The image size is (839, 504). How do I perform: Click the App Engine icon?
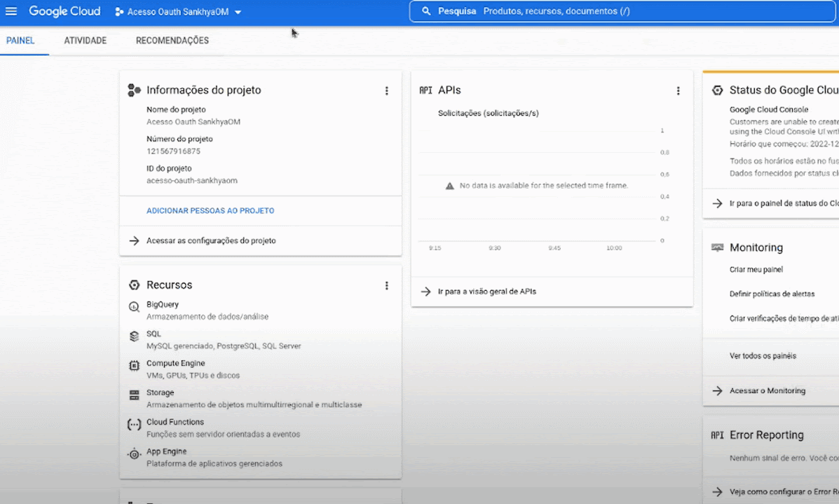(134, 454)
